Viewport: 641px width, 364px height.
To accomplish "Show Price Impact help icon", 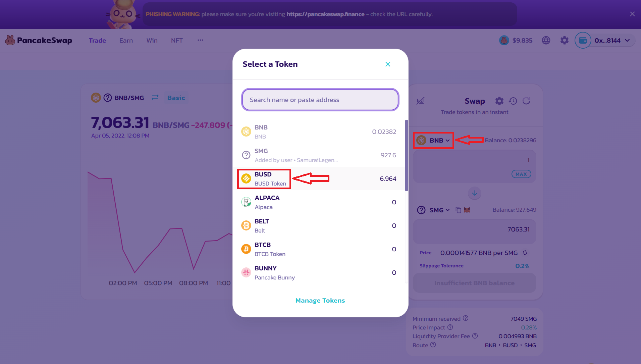I will tap(450, 327).
